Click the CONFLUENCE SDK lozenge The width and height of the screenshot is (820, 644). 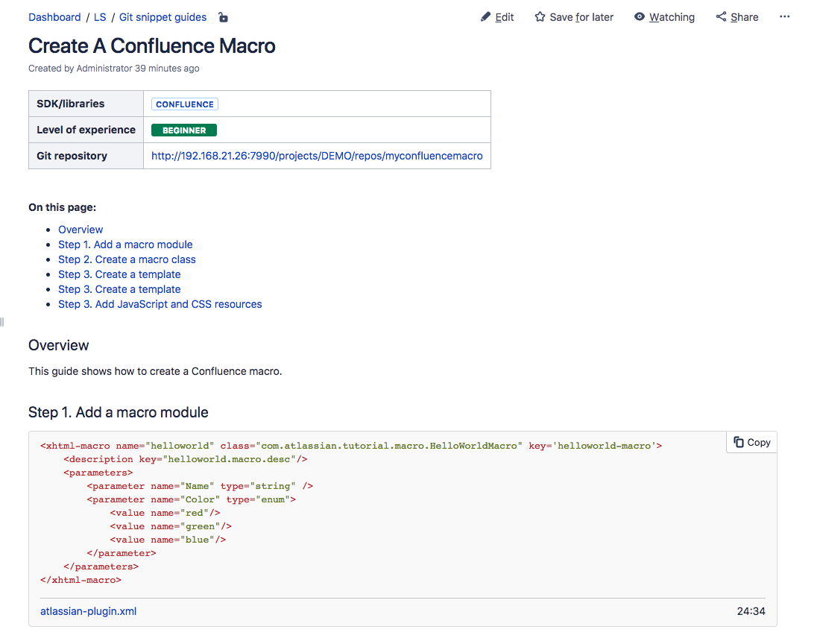click(184, 104)
